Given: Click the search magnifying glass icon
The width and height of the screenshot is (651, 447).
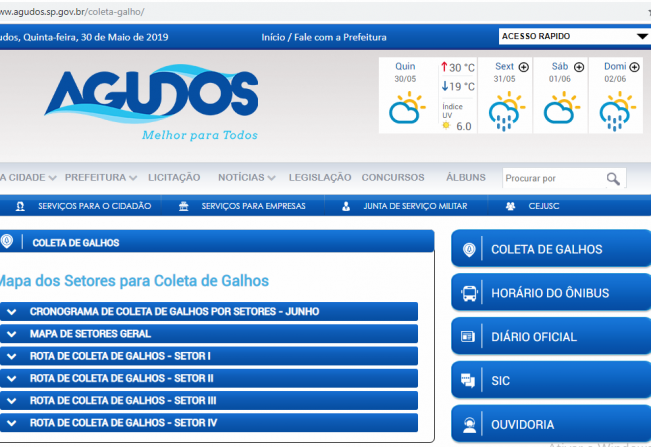Looking at the screenshot, I should coord(613,179).
